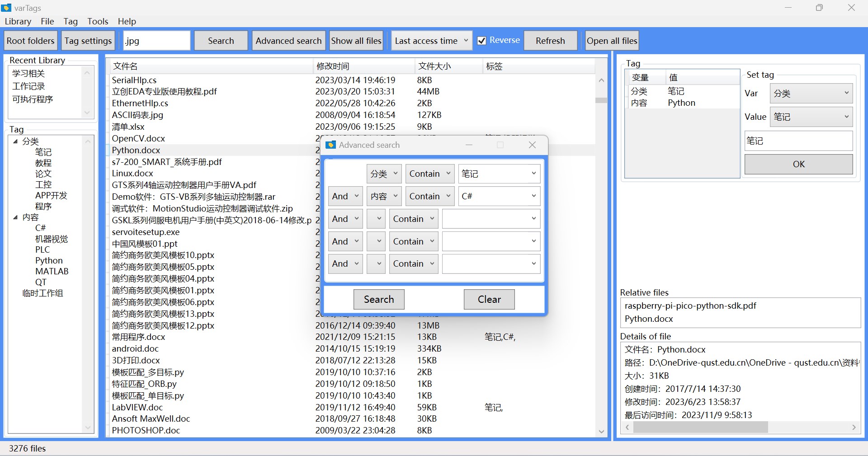
Task: Click the Advanced search dialog window icon
Action: pos(331,145)
